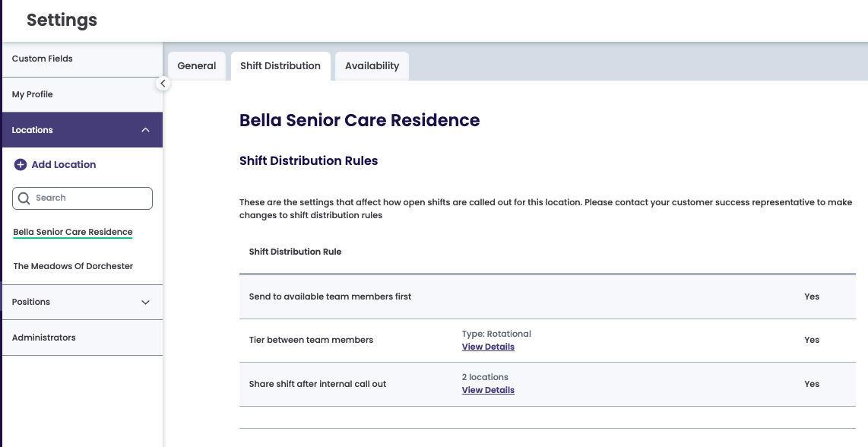View Details for rotational tier rule

pos(488,347)
